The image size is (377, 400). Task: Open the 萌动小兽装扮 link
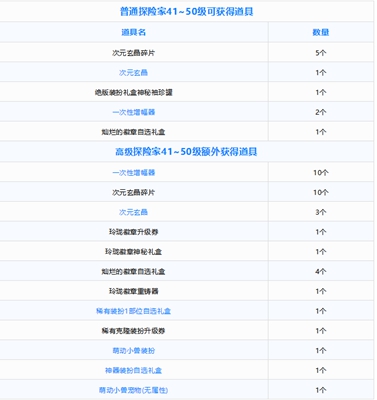[x=134, y=351]
